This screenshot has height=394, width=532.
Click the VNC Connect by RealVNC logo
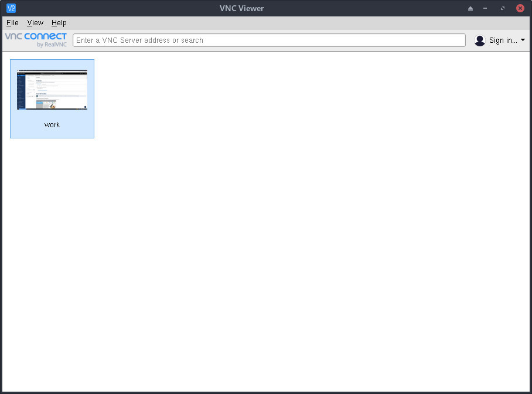[36, 40]
